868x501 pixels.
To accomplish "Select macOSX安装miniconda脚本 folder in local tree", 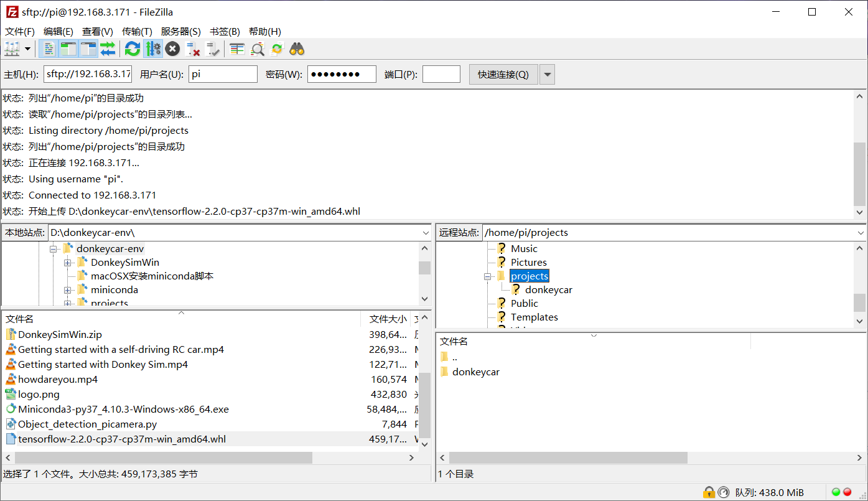I will click(x=152, y=276).
